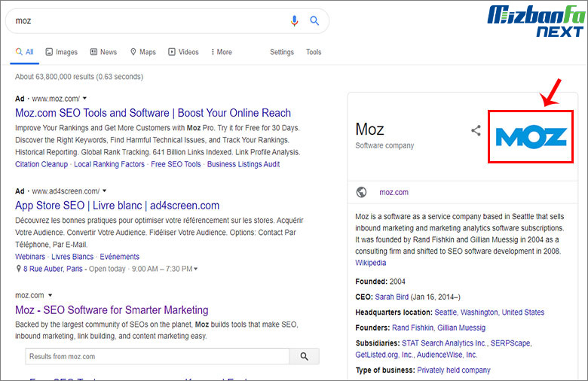Click the 'Software company' subtitle
This screenshot has height=381, width=588.
[384, 145]
